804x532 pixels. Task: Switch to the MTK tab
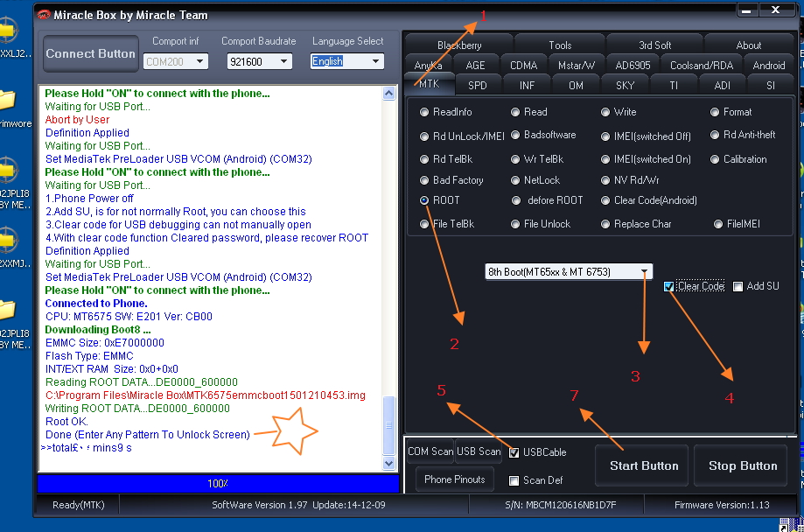(x=430, y=84)
